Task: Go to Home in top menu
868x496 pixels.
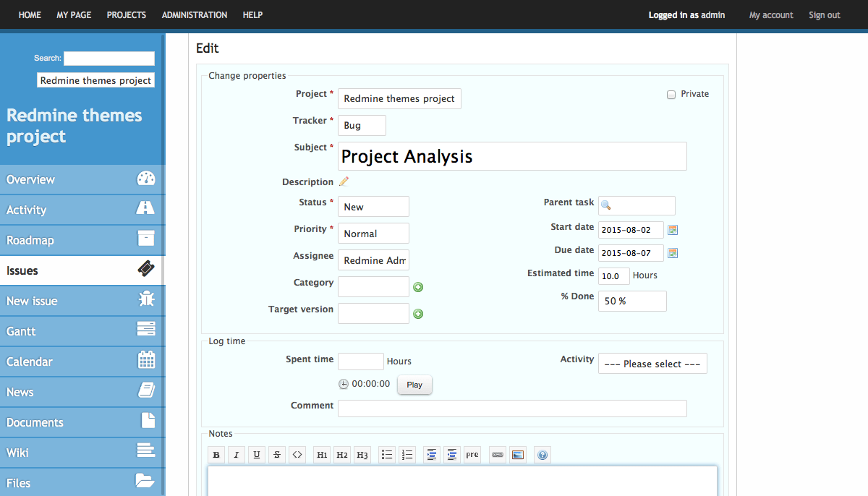Action: pyautogui.click(x=30, y=15)
